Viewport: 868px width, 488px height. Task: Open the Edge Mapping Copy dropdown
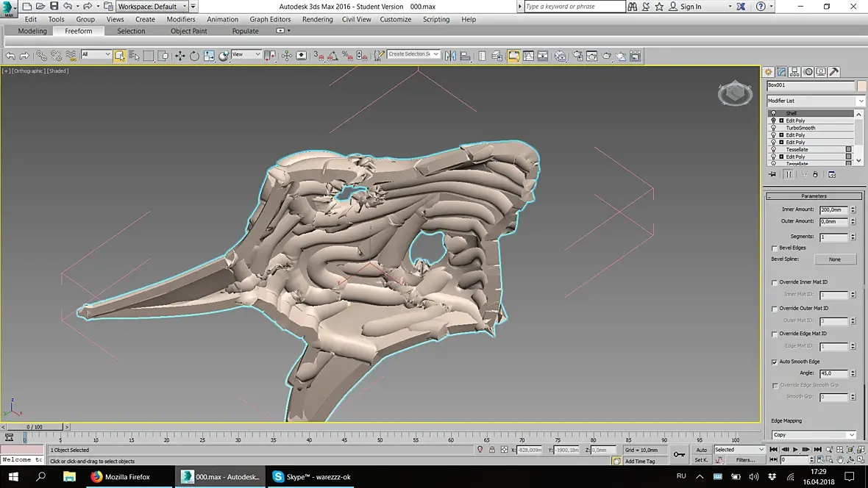click(x=814, y=435)
